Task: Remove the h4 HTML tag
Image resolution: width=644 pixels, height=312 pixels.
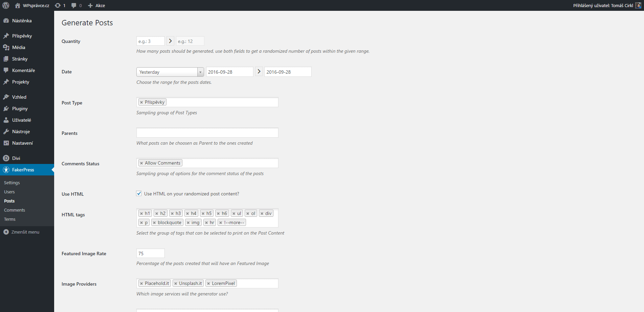Action: coord(187,214)
